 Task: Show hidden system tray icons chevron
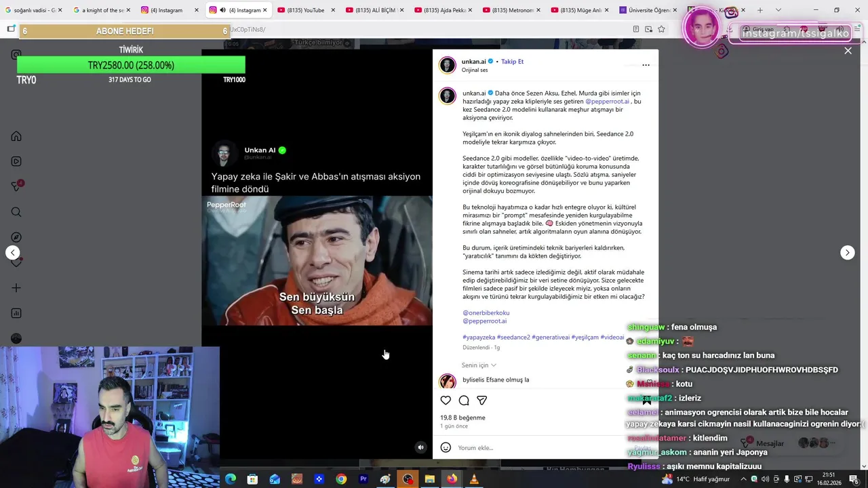(744, 479)
